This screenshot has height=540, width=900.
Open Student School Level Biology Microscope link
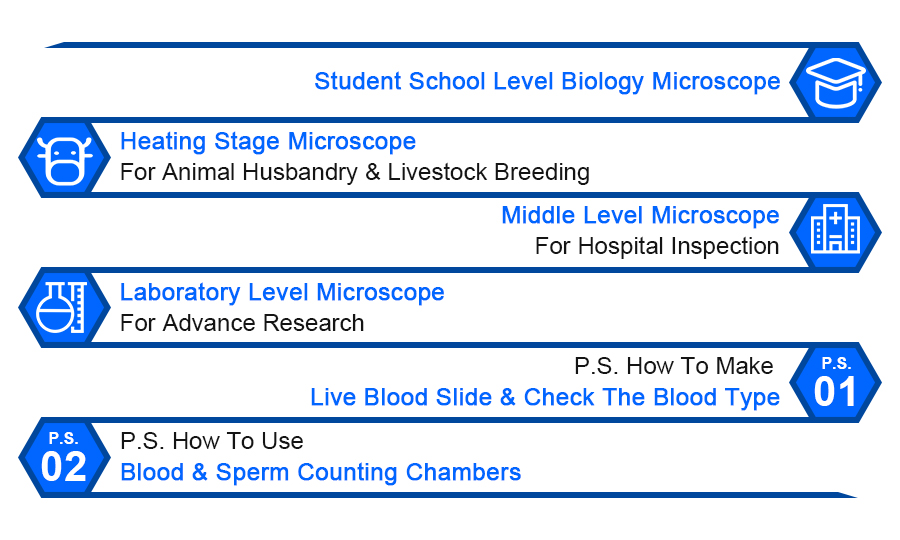547,81
